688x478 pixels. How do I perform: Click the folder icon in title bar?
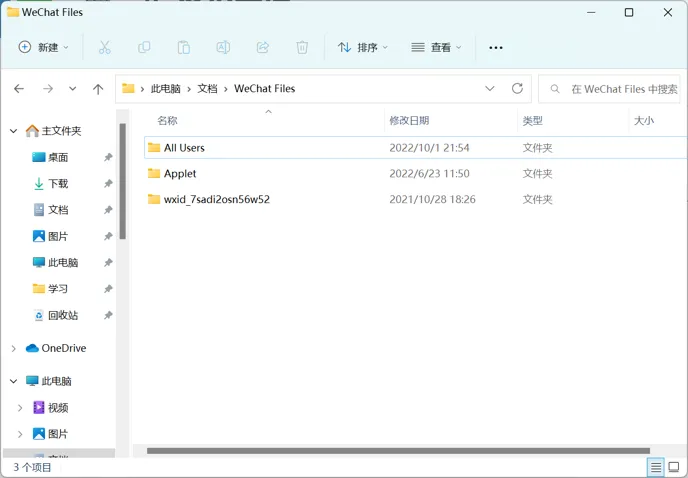pos(13,12)
